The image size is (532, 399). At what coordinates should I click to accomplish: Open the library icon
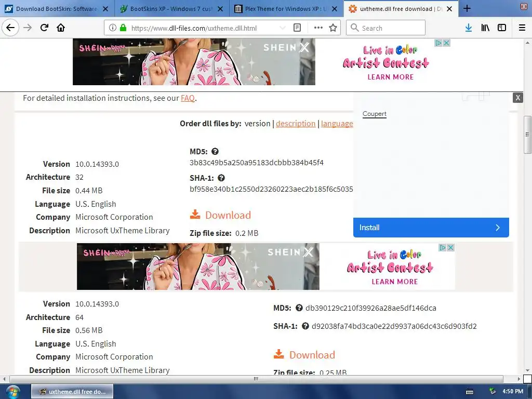click(x=485, y=28)
